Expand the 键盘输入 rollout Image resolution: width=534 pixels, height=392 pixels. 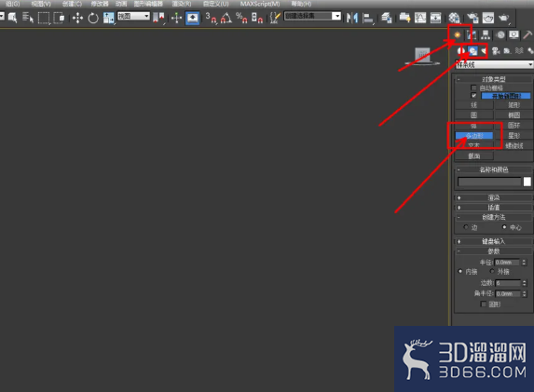tap(494, 241)
